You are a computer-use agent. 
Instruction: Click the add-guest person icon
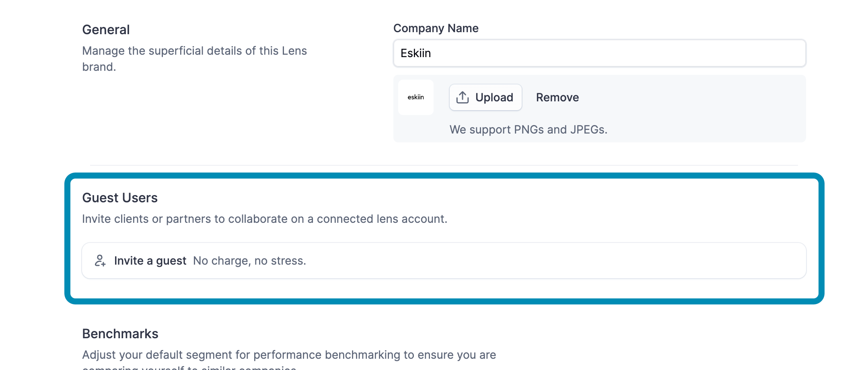click(100, 261)
